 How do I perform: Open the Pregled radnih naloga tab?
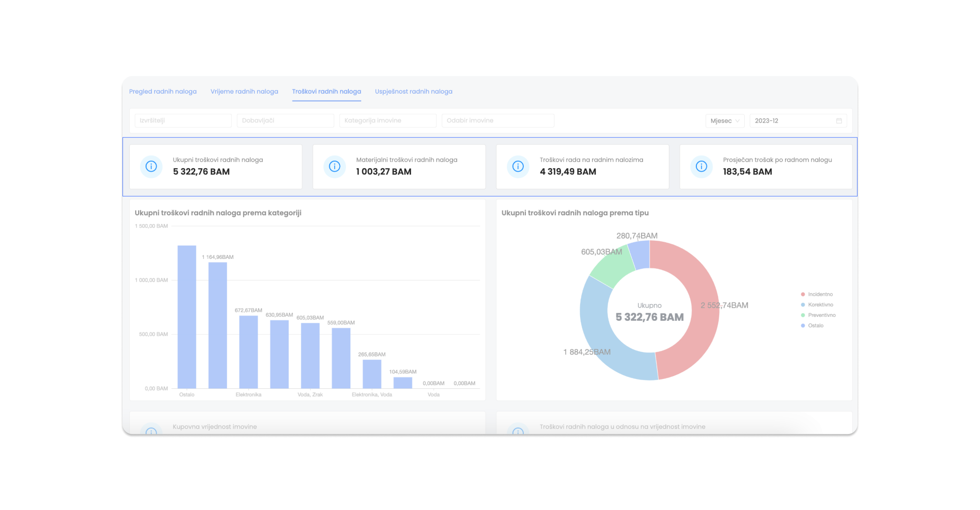(163, 91)
